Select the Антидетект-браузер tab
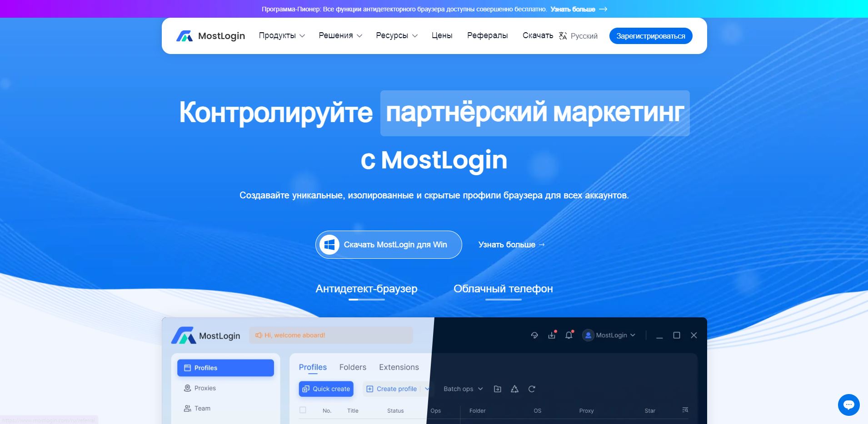 point(366,289)
